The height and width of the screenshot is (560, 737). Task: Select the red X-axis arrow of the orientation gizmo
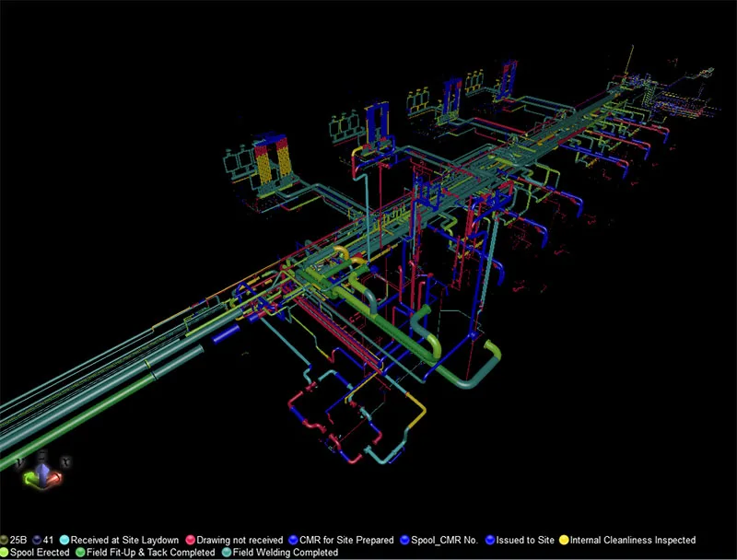54,477
